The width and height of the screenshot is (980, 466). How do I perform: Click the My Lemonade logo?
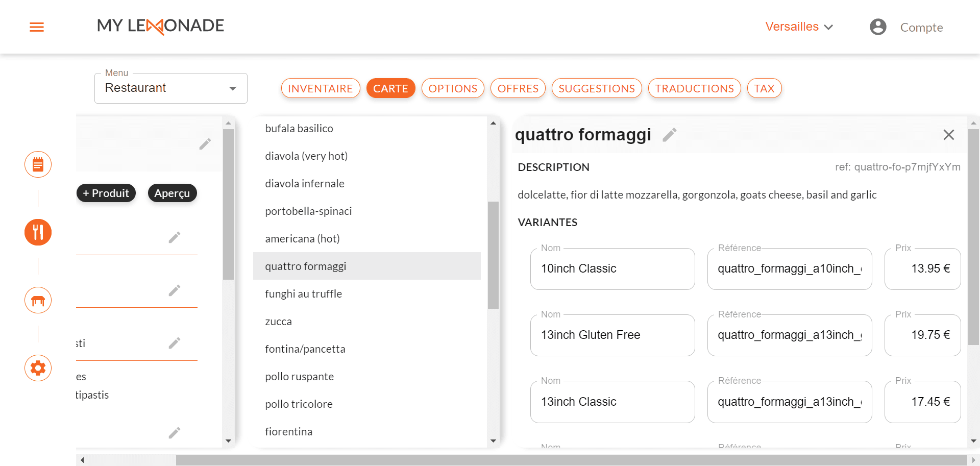(x=160, y=26)
